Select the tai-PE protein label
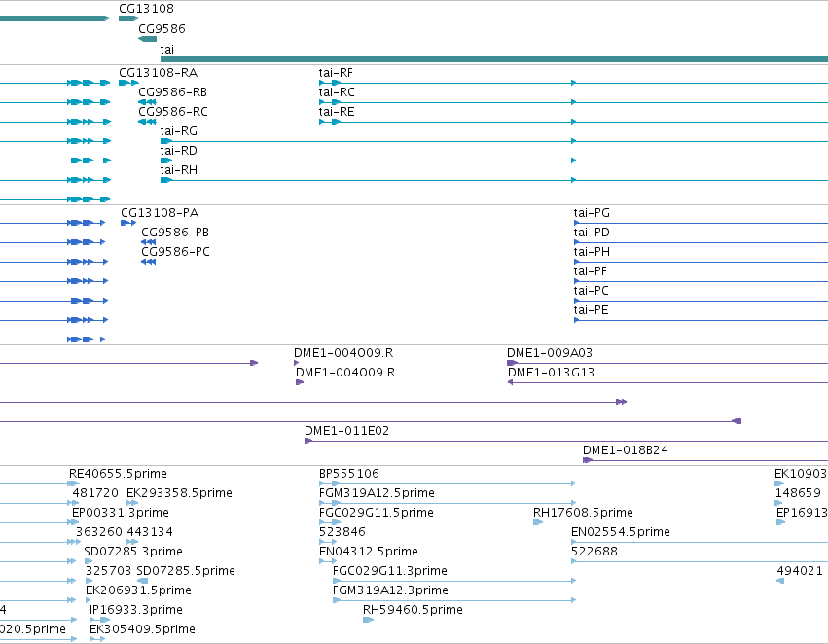 tap(591, 311)
